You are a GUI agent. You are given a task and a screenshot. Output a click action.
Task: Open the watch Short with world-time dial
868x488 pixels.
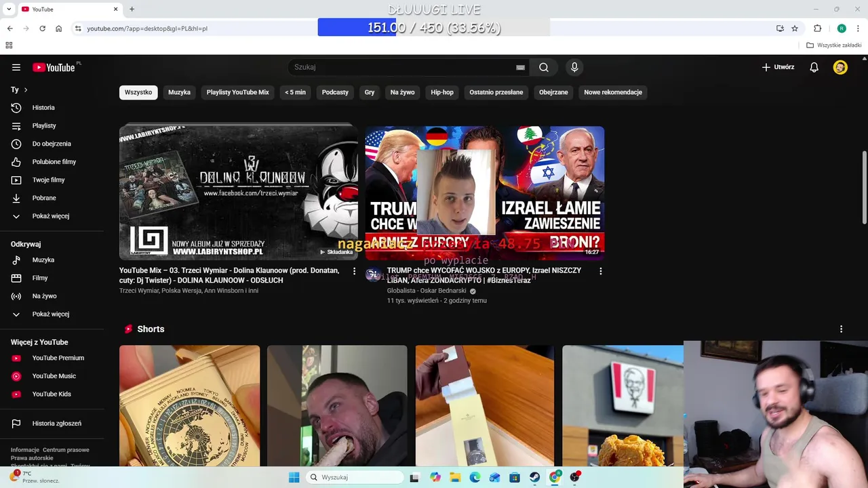click(190, 406)
